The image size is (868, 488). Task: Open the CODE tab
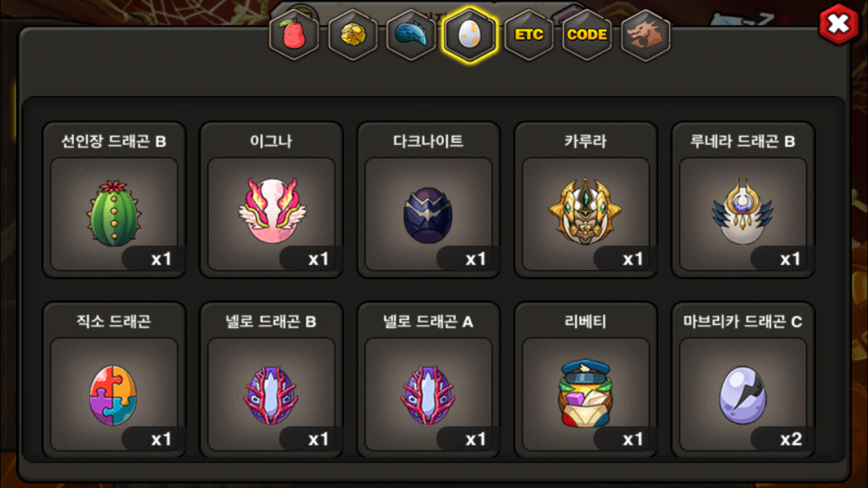(x=587, y=35)
